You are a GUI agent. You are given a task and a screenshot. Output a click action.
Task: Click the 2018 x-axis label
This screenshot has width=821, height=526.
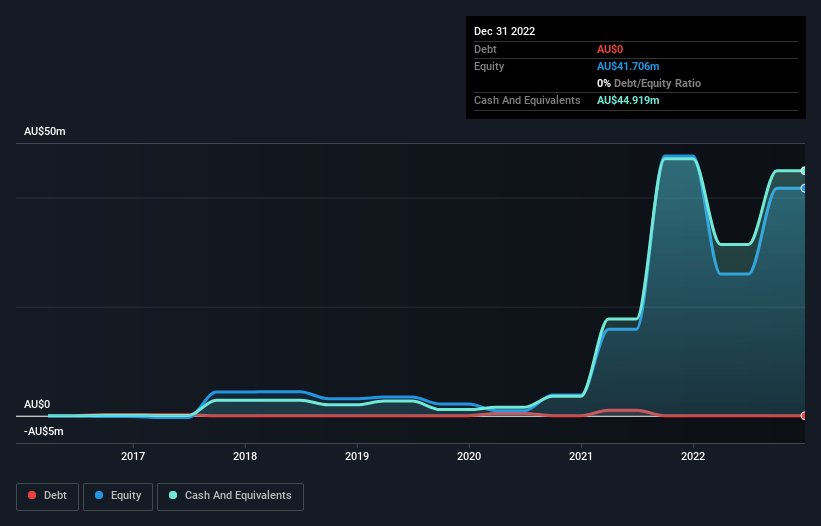tap(245, 456)
